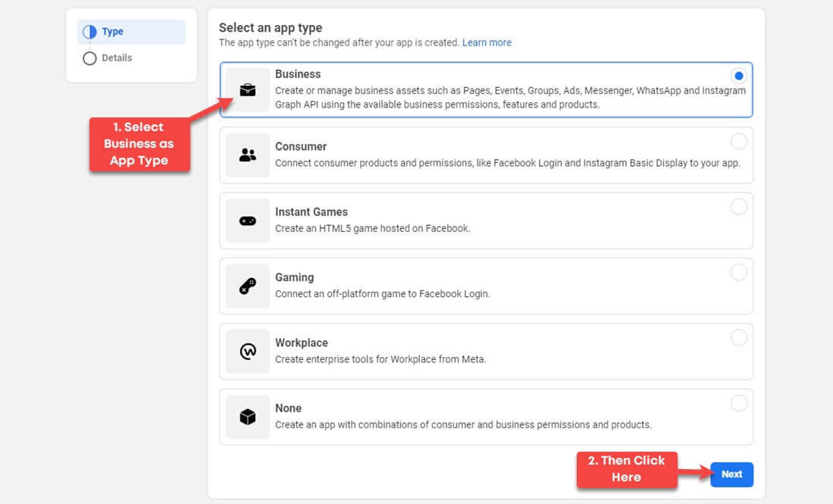Open the Learn more link
This screenshot has height=504, width=833.
[x=487, y=42]
